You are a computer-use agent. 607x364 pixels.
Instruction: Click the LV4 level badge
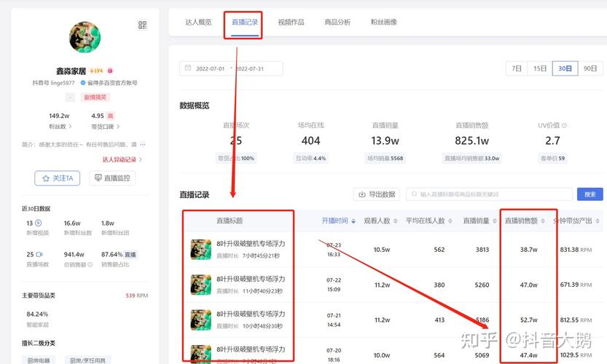point(96,71)
